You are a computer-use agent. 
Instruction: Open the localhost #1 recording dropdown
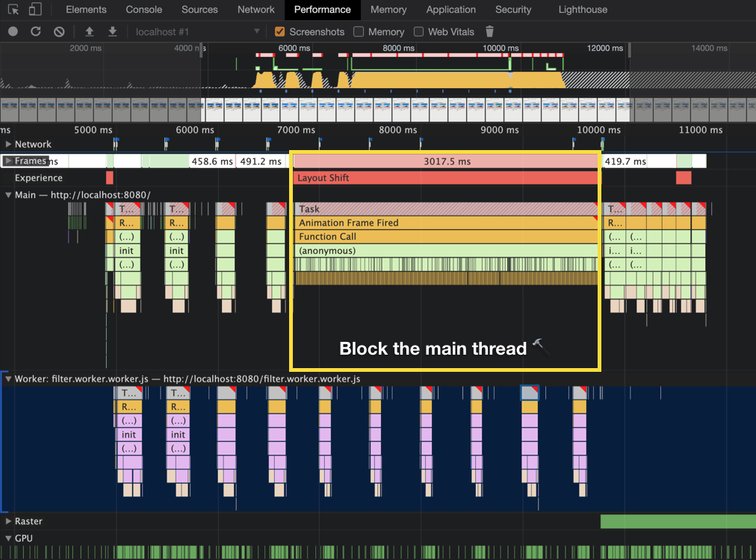tap(197, 32)
